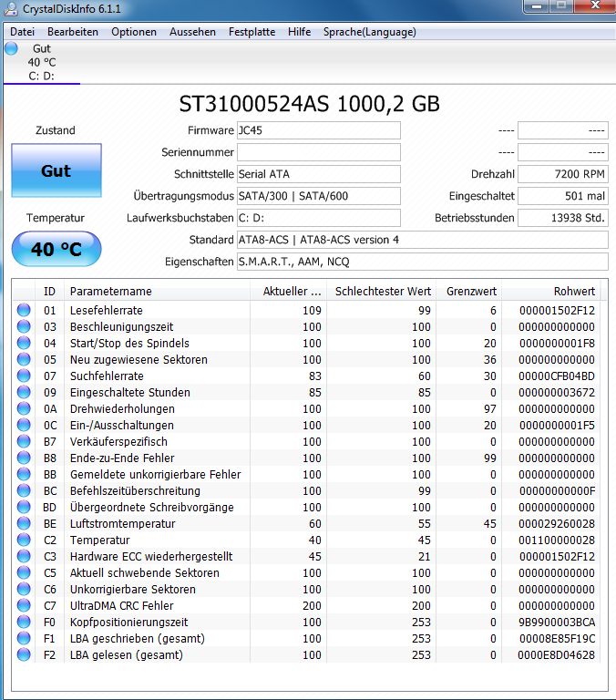Click the Schlechtester Wert column header

coord(382,292)
